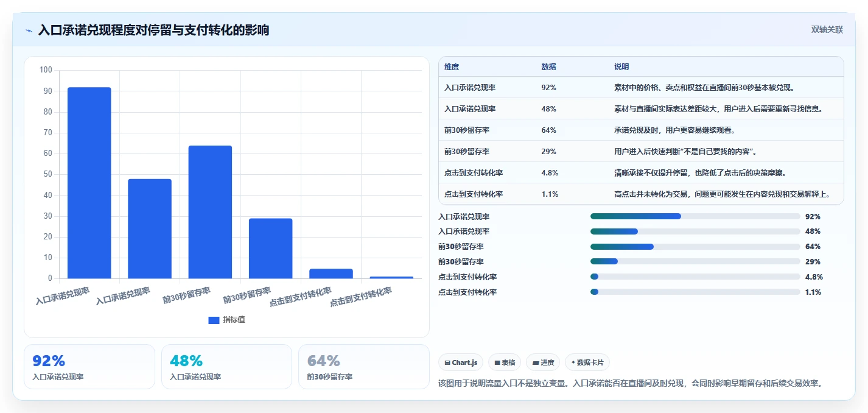The image size is (868, 413).
Task: Select the 进度 chip
Action: click(x=543, y=362)
